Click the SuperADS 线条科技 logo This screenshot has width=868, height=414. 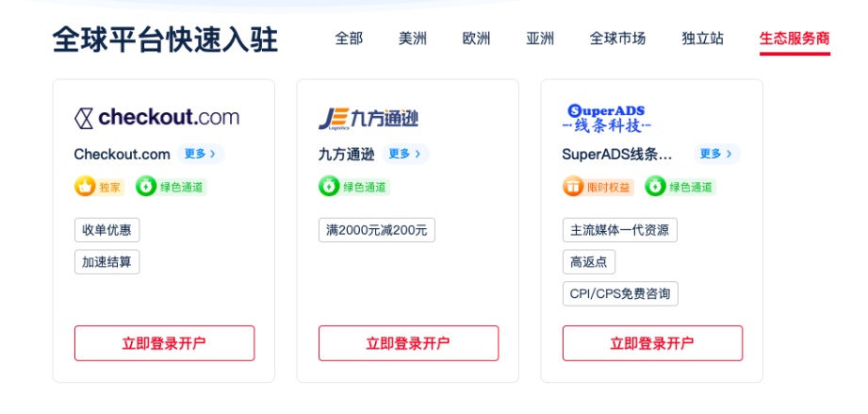pyautogui.click(x=607, y=118)
